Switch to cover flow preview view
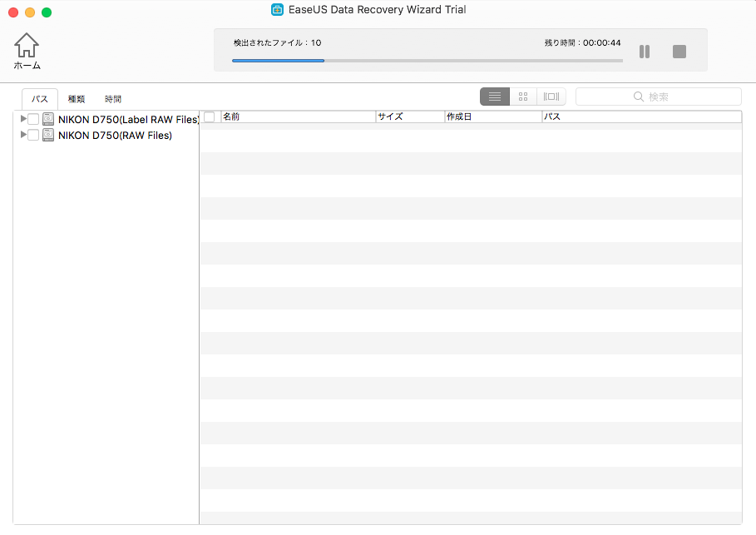The image size is (756, 535). coord(551,97)
